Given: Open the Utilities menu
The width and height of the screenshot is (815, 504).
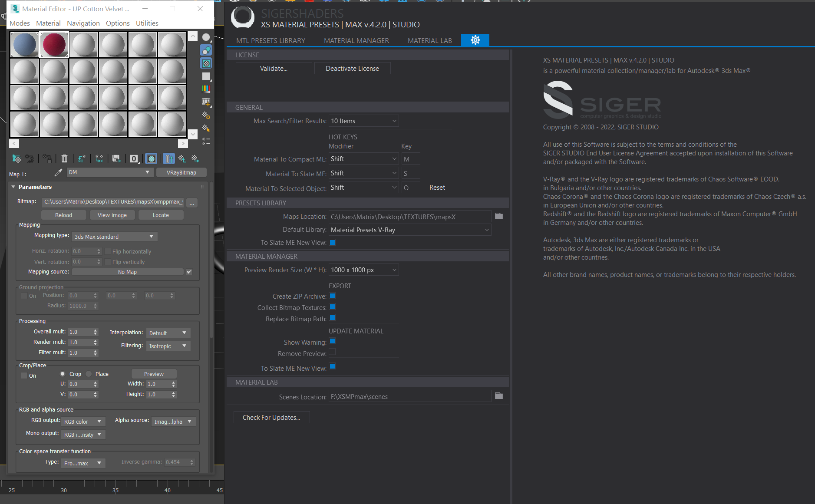Looking at the screenshot, I should (147, 23).
